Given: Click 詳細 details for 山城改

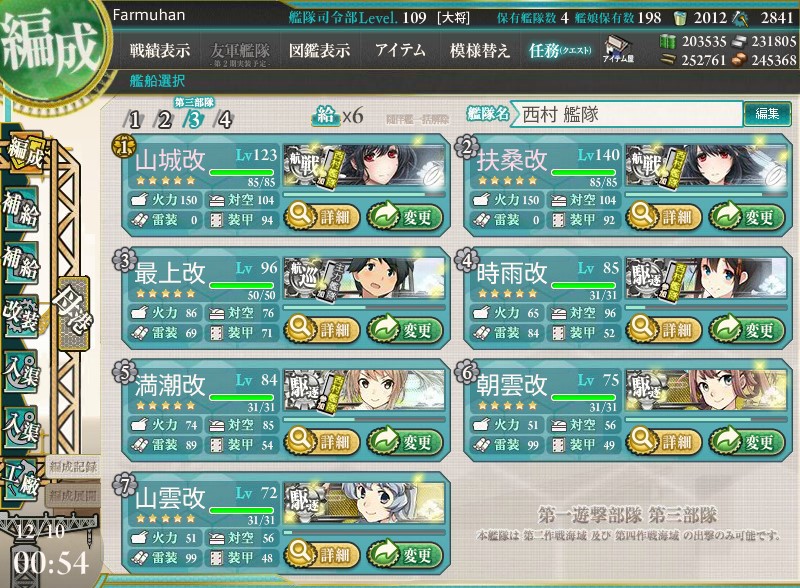Looking at the screenshot, I should pos(321,216).
